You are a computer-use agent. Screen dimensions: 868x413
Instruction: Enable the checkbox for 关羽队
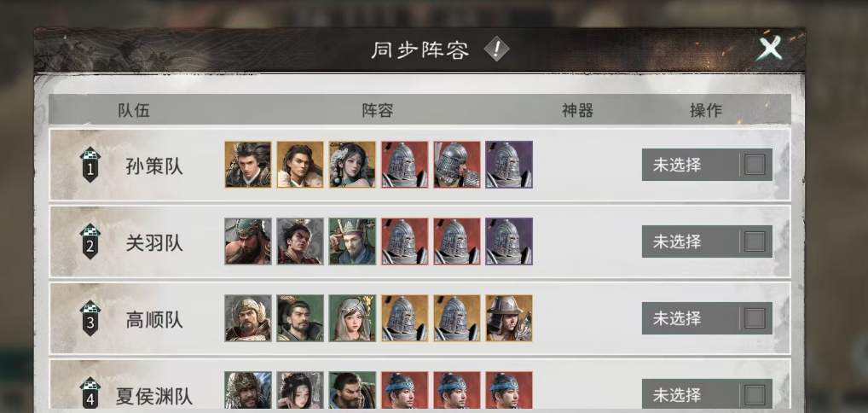[755, 241]
